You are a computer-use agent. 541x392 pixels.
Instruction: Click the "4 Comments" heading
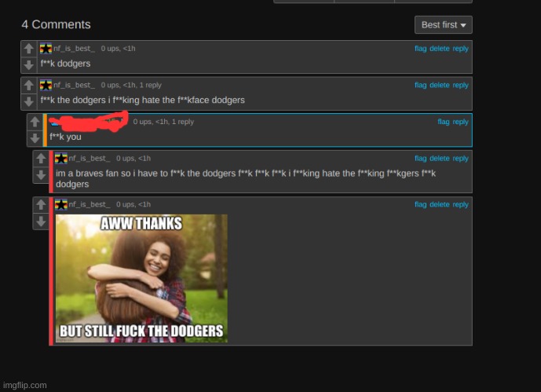[56, 24]
